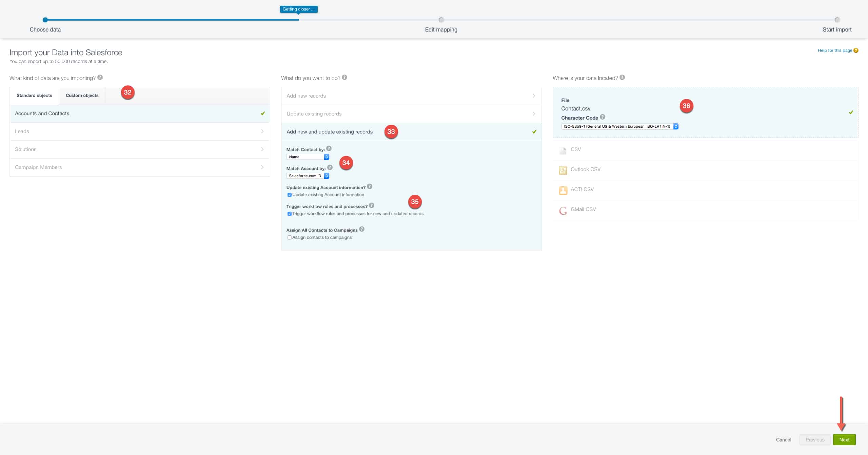Screen dimensions: 868x455
Task: Switch to the Custom objects tab
Action: [82, 96]
